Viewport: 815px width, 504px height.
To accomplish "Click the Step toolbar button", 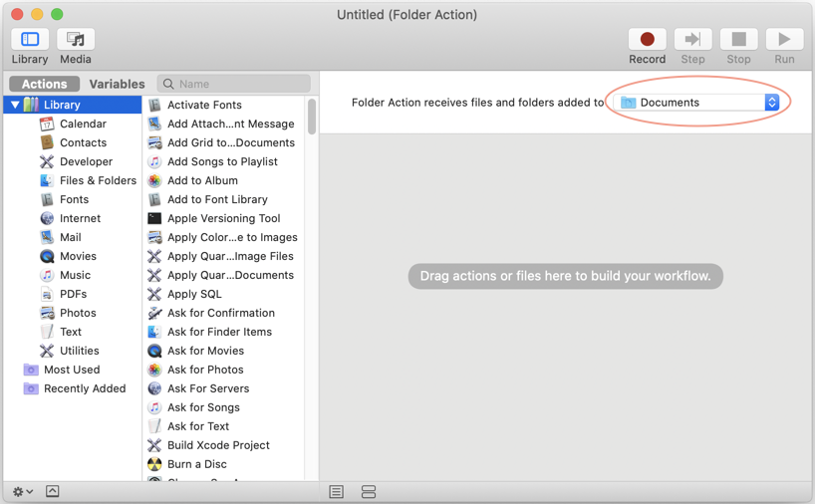I will pyautogui.click(x=692, y=40).
